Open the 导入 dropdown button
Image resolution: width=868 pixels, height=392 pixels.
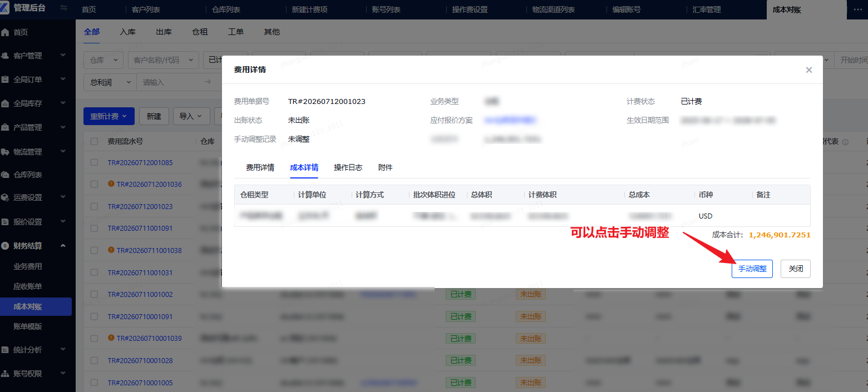coord(191,116)
